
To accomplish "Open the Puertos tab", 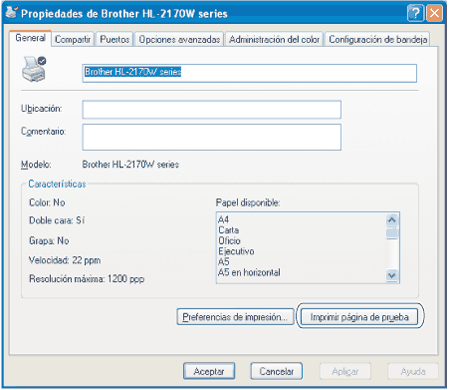I will tap(114, 39).
